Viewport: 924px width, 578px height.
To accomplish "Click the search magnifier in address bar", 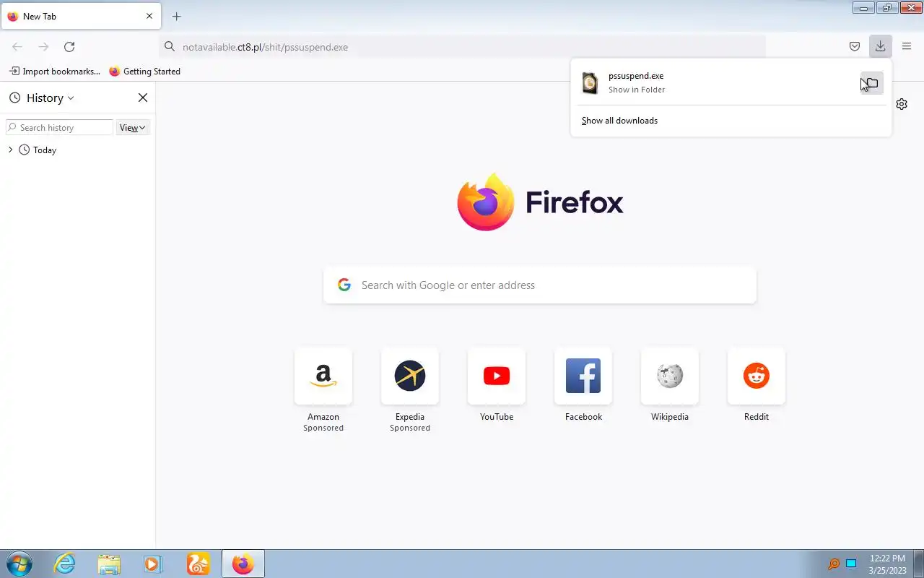I will [170, 47].
